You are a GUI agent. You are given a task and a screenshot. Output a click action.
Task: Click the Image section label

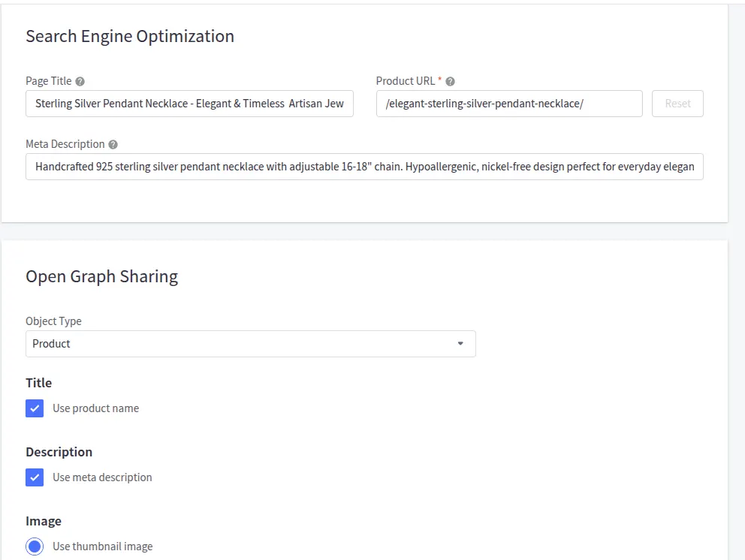pyautogui.click(x=44, y=522)
